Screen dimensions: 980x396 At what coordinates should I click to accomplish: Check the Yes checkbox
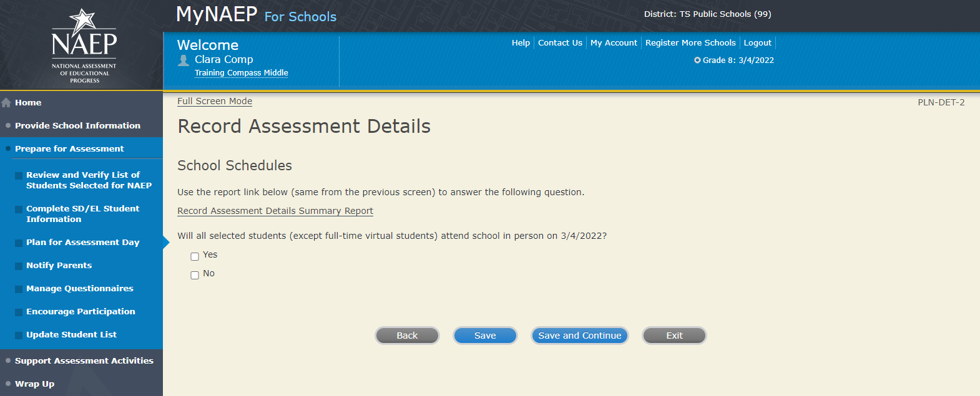coord(195,256)
